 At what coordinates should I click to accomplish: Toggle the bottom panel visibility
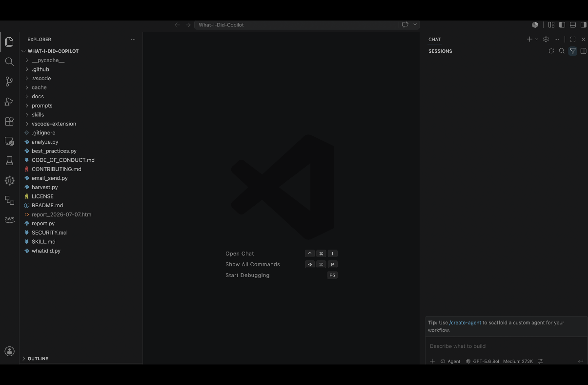click(573, 24)
